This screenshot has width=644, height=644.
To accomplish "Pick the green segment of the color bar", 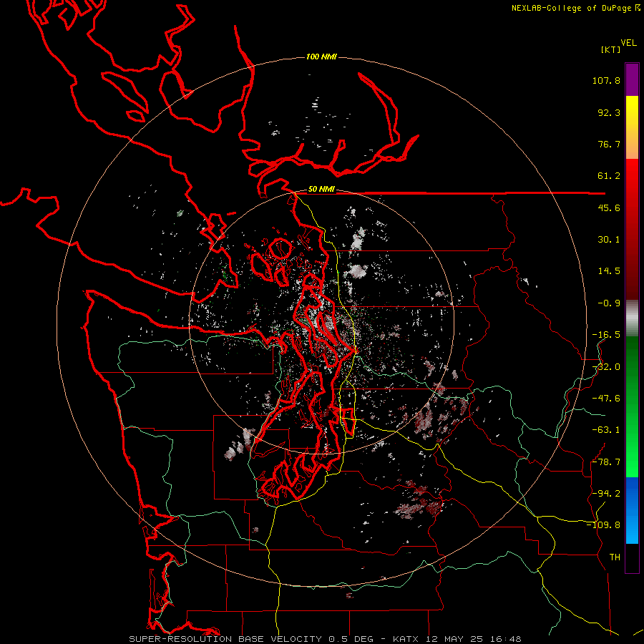I will click(x=632, y=406).
